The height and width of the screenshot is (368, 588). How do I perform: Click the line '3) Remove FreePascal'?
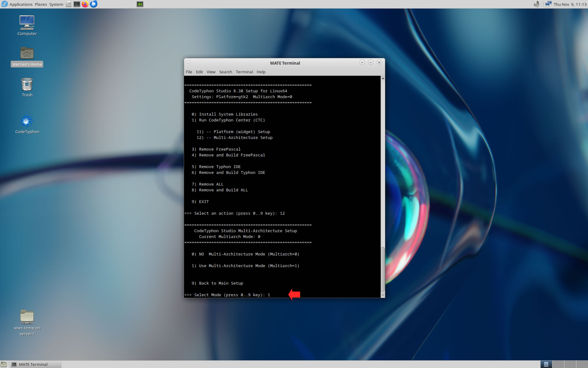point(216,149)
